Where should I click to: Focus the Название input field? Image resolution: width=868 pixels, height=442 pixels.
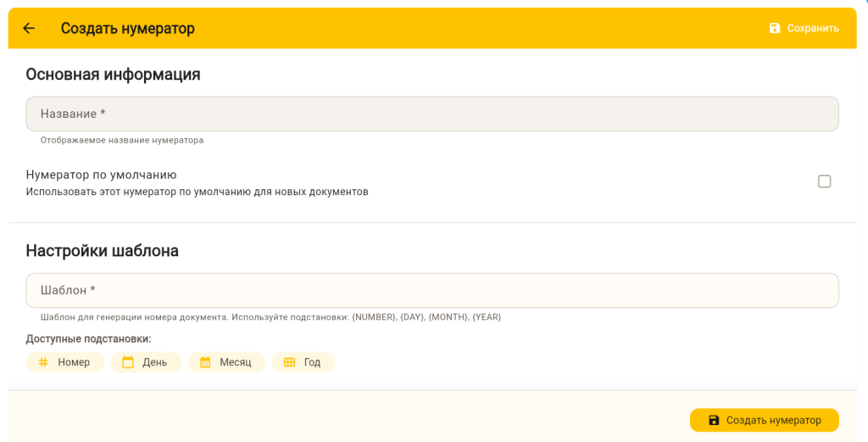432,114
